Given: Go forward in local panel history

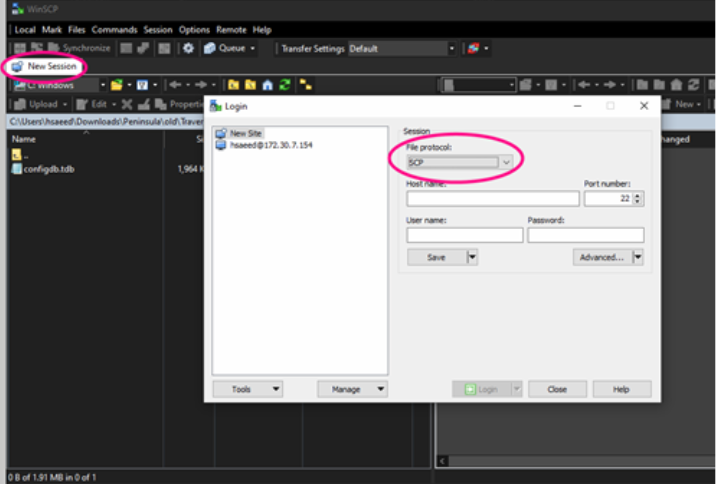Looking at the screenshot, I should tap(201, 85).
